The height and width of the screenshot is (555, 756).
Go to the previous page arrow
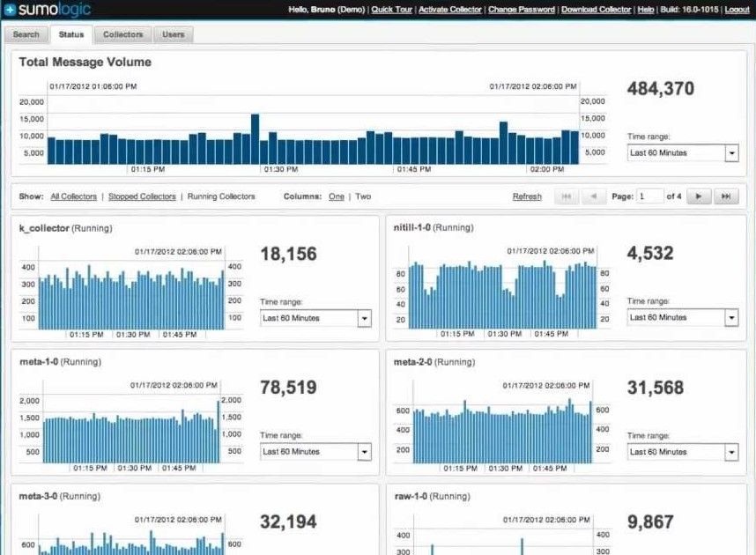point(593,196)
